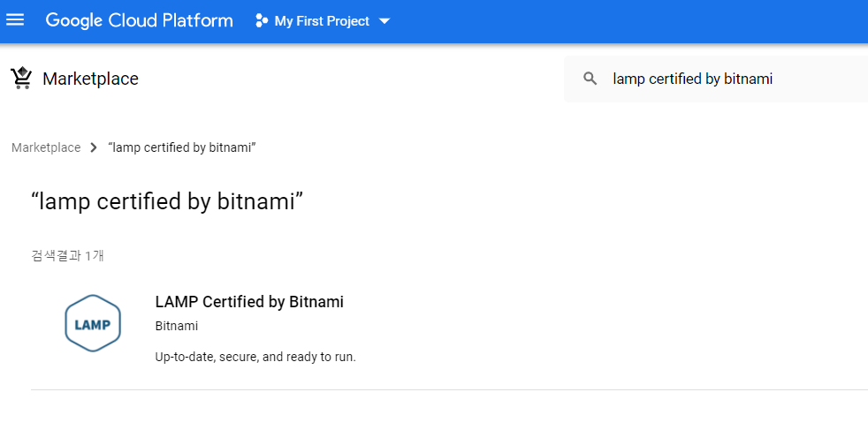Click the Bitnami publisher name
Viewport: 868px width, 430px height.
177,326
